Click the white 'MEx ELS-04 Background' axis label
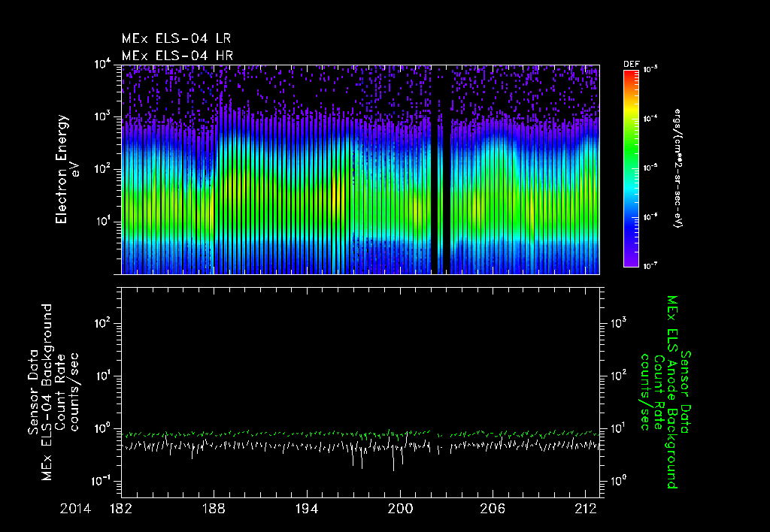Screen dimensions: 770x532 [x=47, y=391]
